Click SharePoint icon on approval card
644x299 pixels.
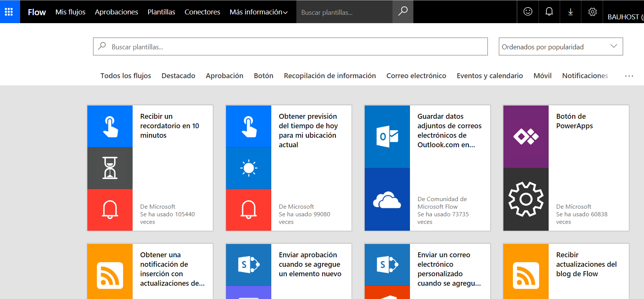coord(249,265)
